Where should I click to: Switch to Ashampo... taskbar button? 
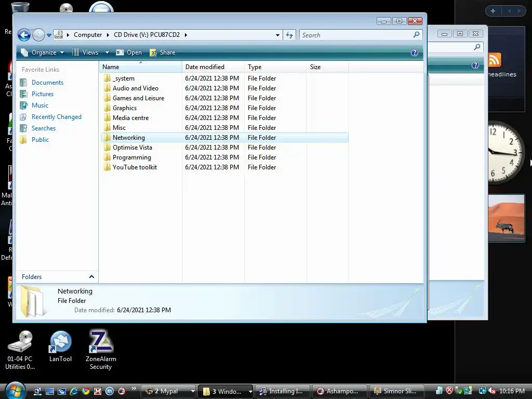point(340,391)
